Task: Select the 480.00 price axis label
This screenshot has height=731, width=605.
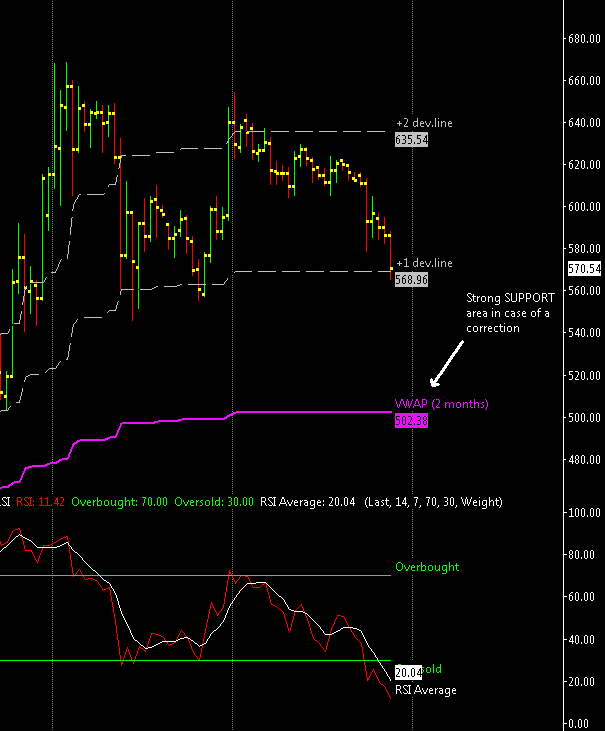Action: tap(583, 460)
